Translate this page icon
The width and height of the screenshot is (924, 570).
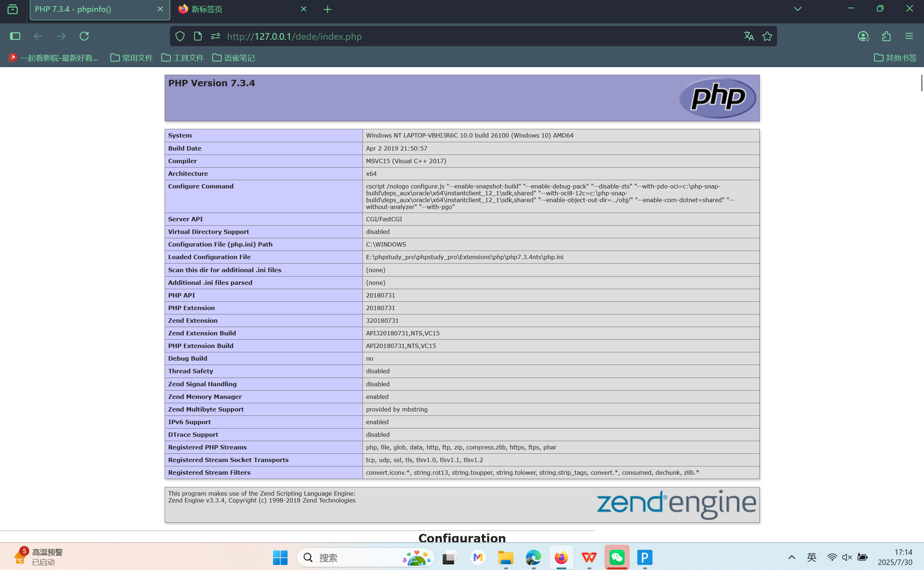pos(749,36)
